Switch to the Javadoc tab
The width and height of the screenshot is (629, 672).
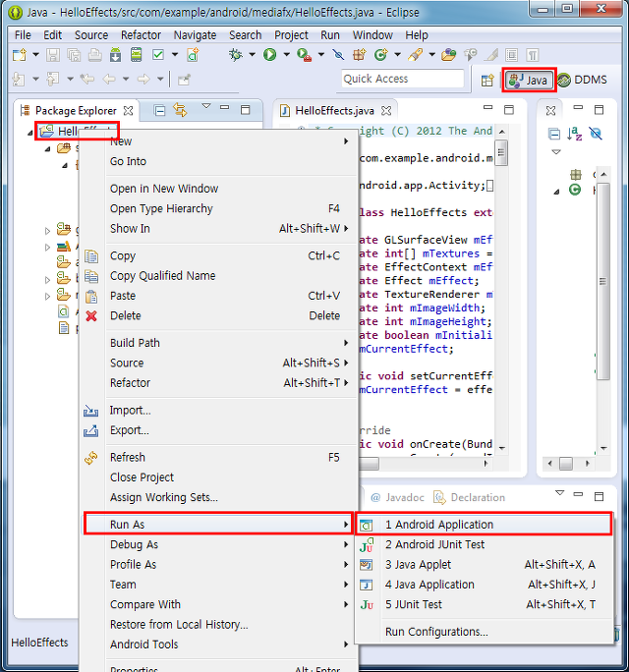coord(398,497)
